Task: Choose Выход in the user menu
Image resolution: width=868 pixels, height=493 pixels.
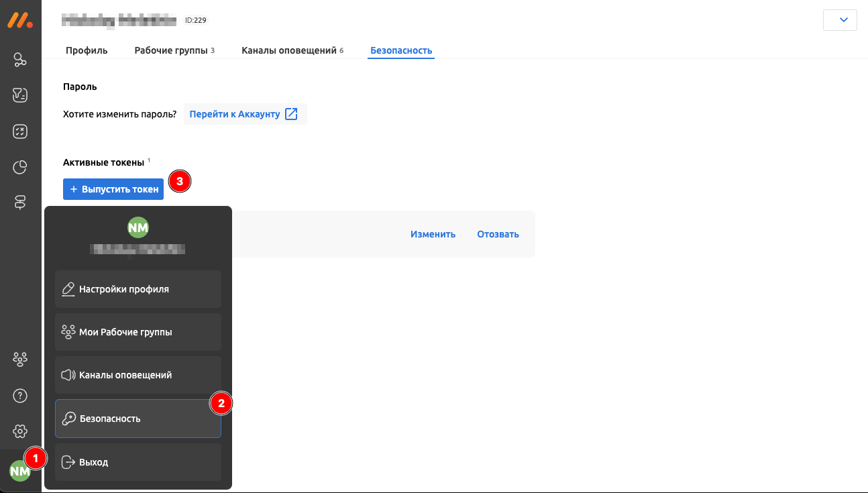Action: 138,462
